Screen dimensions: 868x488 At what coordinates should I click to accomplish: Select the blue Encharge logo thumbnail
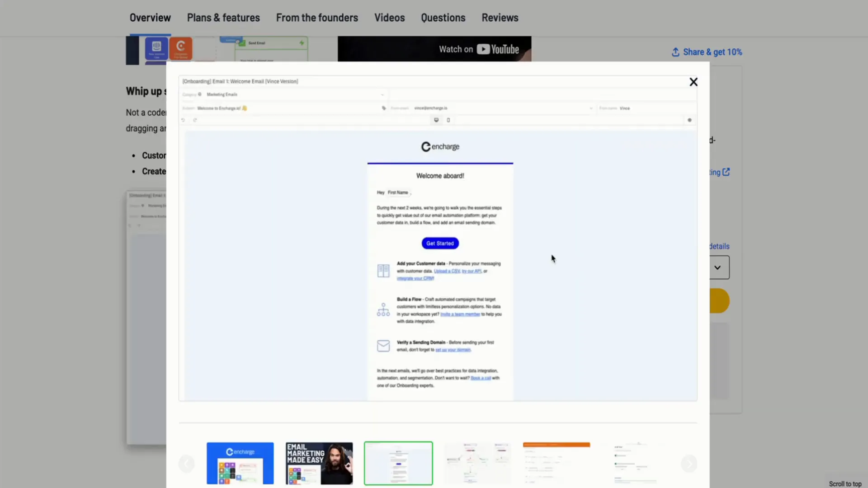[240, 463]
